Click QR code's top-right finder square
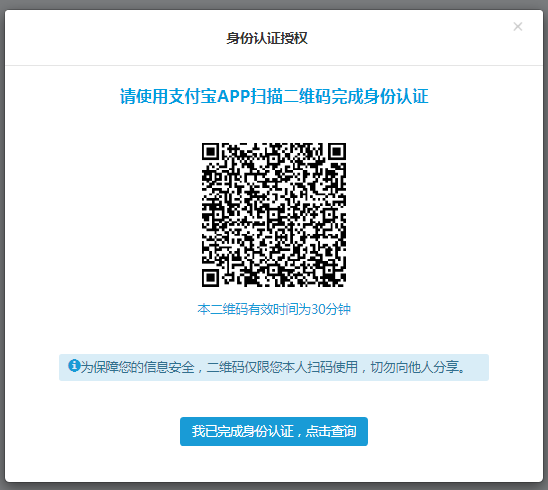 coord(337,152)
